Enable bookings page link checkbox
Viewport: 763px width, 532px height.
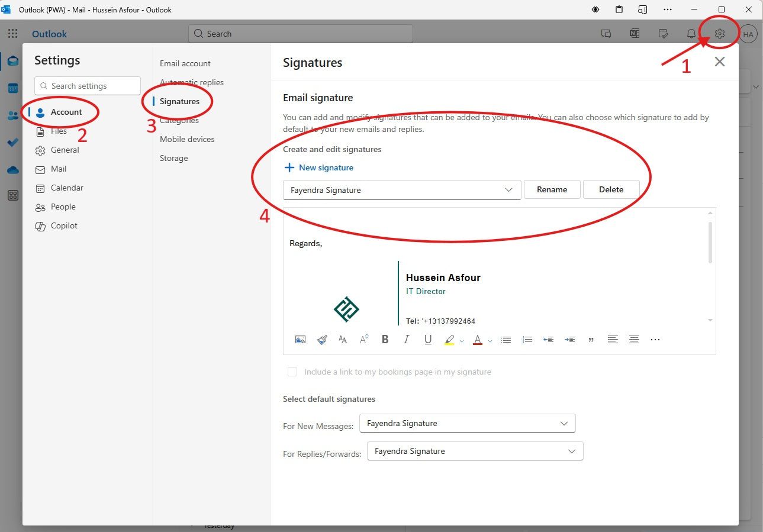tap(292, 372)
